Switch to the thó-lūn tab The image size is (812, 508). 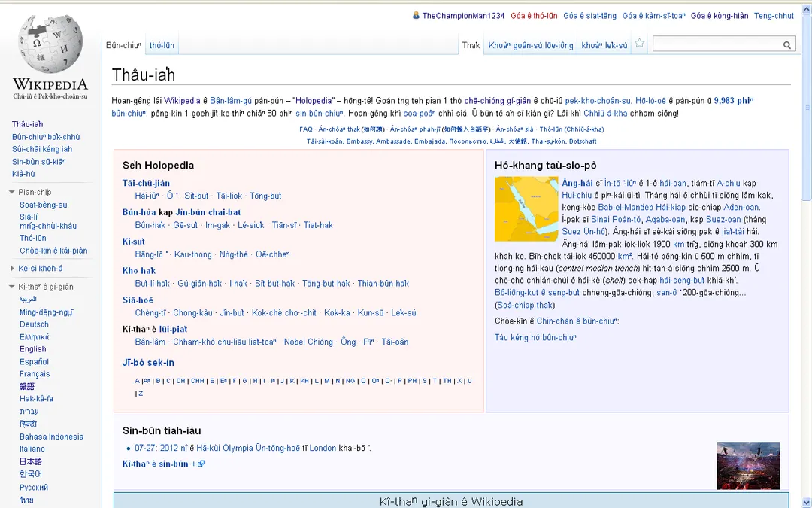pyautogui.click(x=162, y=46)
